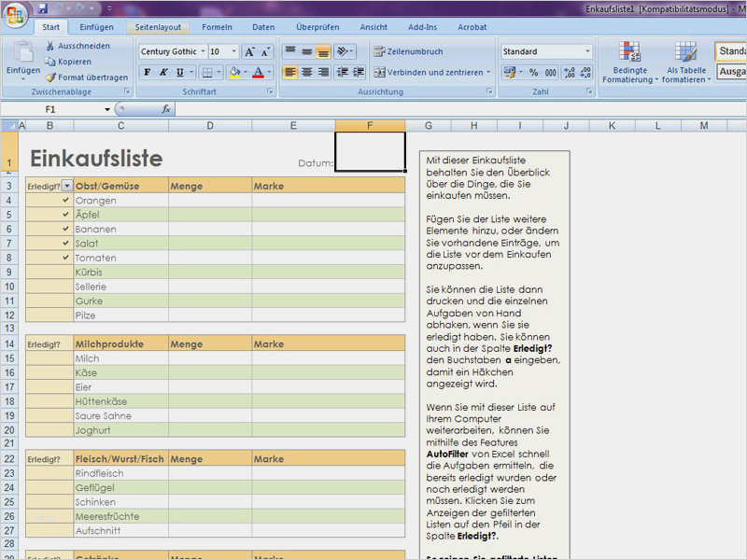Toggle italic formatting (K)
747x560 pixels.
coord(163,72)
